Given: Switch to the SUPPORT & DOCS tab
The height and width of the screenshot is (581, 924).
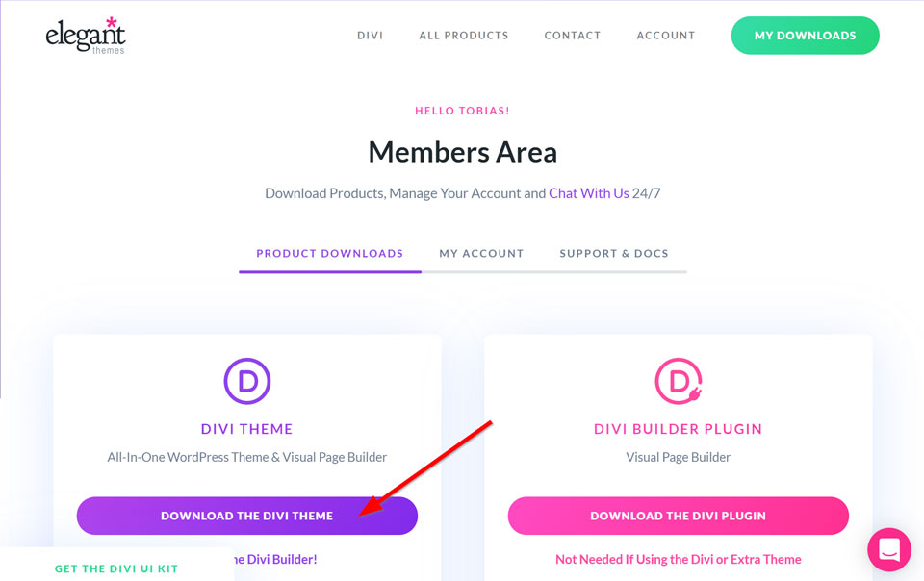Looking at the screenshot, I should coord(614,254).
